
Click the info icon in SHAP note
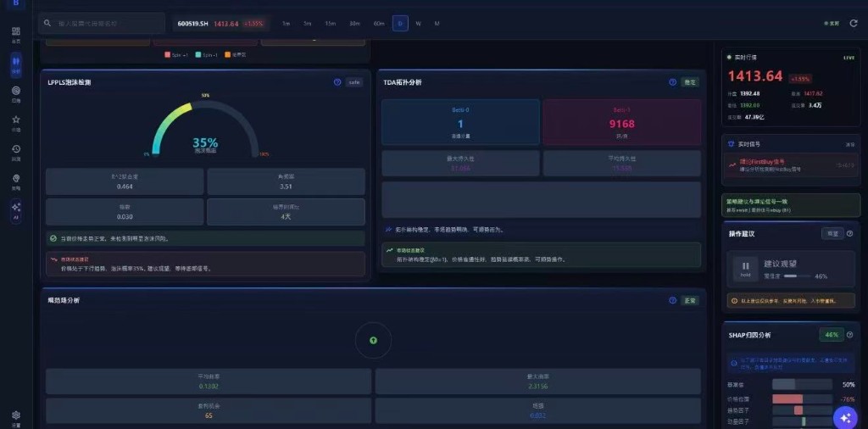734,364
